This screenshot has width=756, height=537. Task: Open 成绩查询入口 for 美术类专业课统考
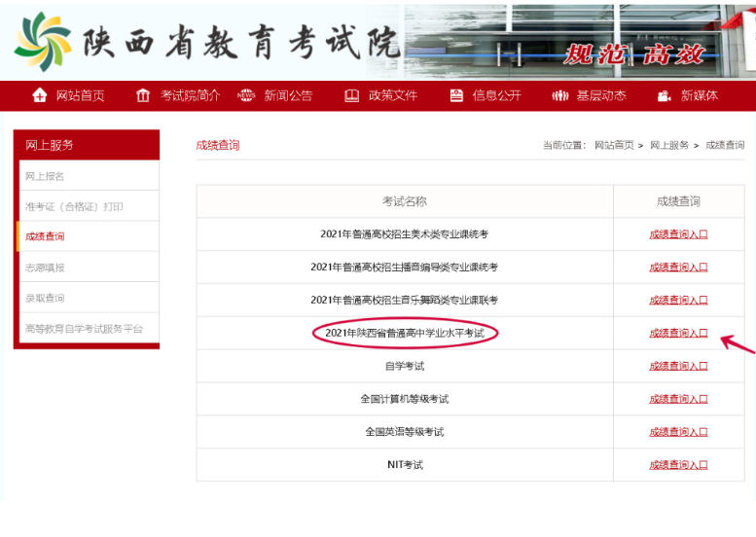coord(678,233)
